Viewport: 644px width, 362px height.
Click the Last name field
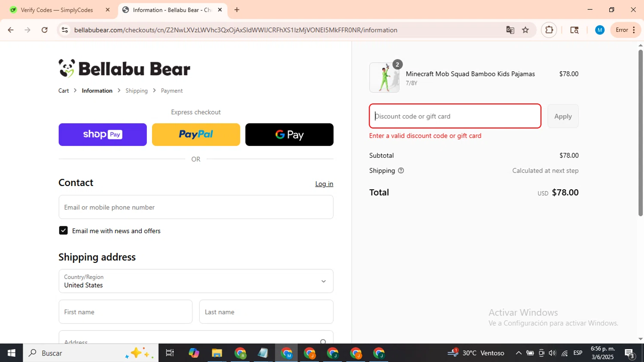point(266,312)
